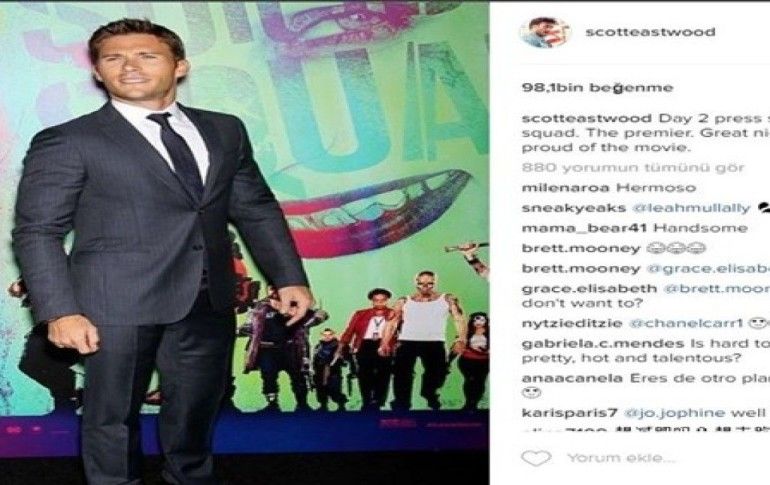Click the heart like icon
The height and width of the screenshot is (485, 770).
[536, 458]
